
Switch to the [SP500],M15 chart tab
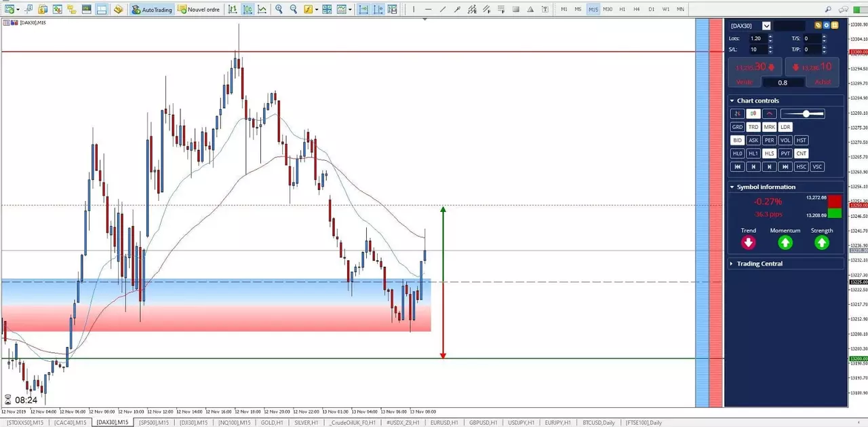coord(154,423)
